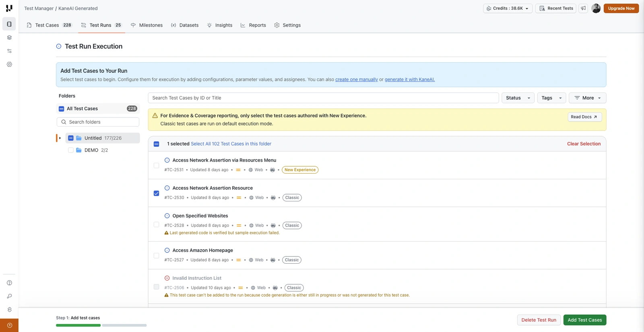Check the DEMO folder checkbox
The image size is (644, 332).
tap(71, 150)
